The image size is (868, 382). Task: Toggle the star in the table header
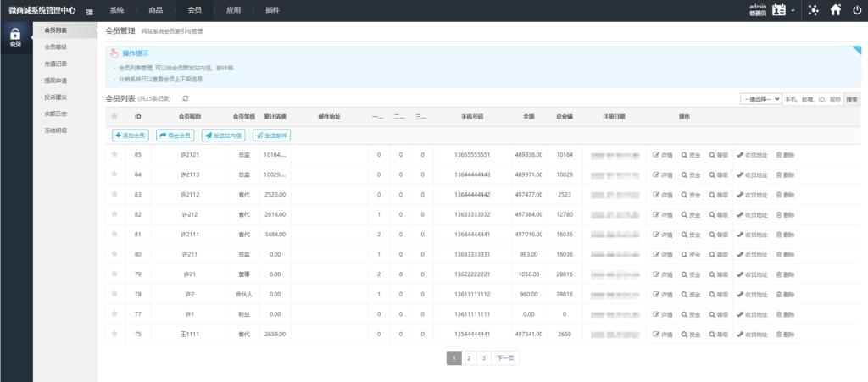tap(114, 116)
